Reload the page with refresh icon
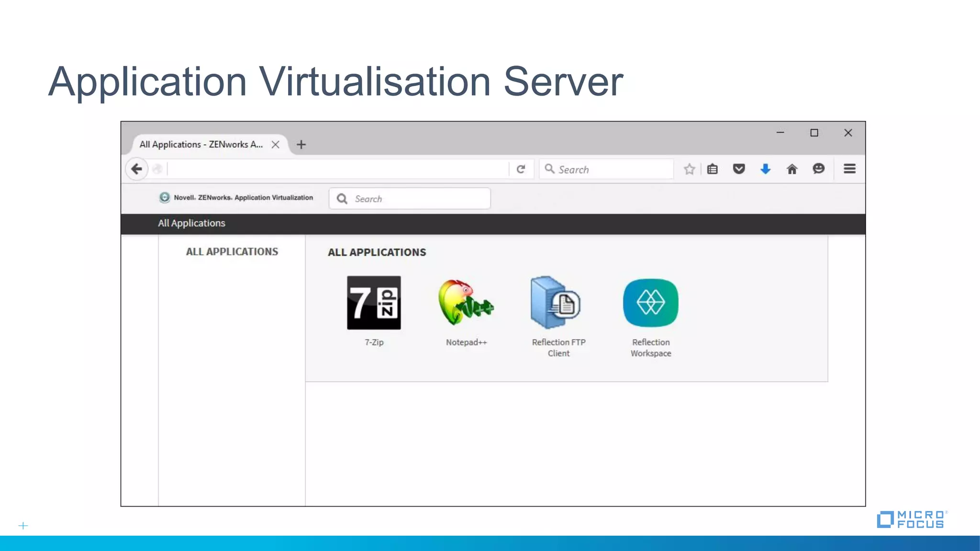Screen dimensions: 980x551 (x=521, y=169)
